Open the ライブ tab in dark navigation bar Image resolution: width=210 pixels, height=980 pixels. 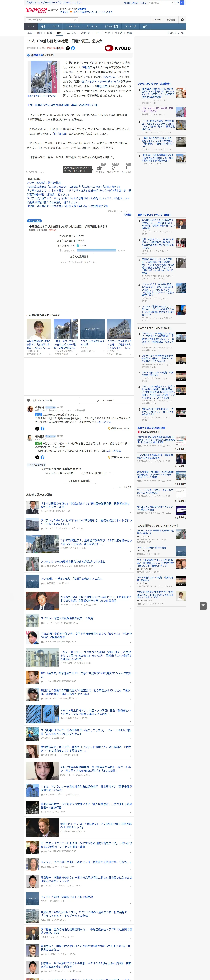coord(56,27)
